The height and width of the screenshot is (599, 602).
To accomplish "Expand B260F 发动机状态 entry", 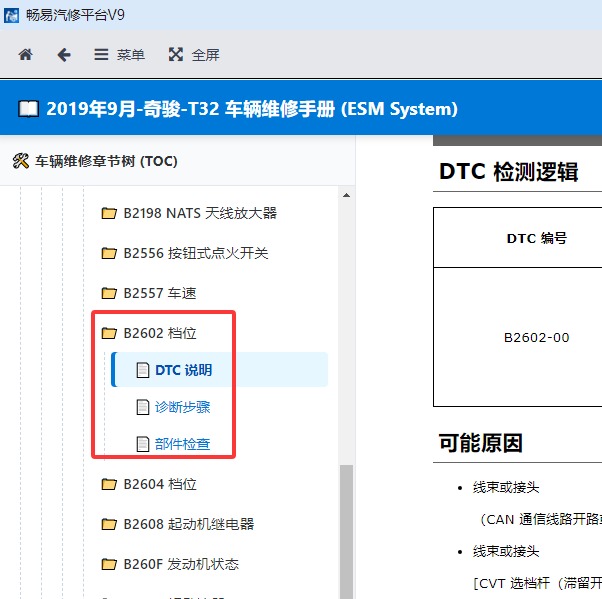I will click(x=181, y=564).
